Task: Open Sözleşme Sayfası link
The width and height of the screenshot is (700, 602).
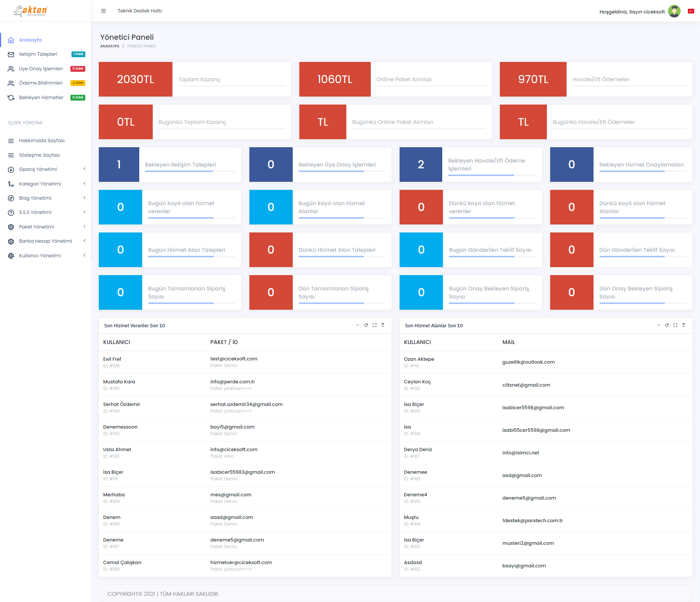Action: [45, 155]
